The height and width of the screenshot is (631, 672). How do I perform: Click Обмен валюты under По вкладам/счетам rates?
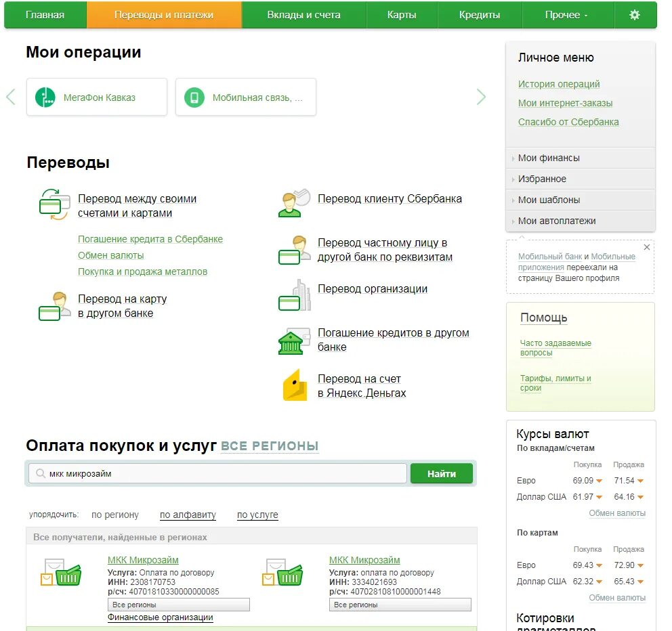[x=617, y=513]
